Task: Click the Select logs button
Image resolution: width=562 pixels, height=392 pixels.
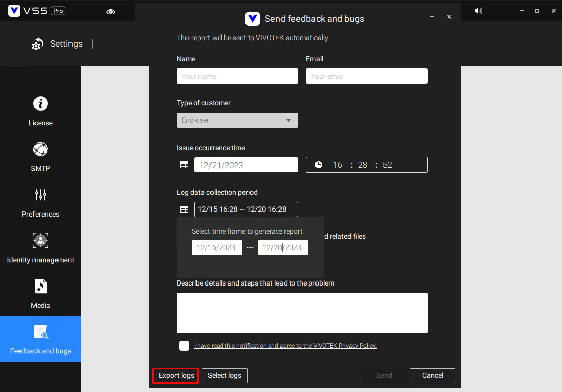Action: point(225,376)
